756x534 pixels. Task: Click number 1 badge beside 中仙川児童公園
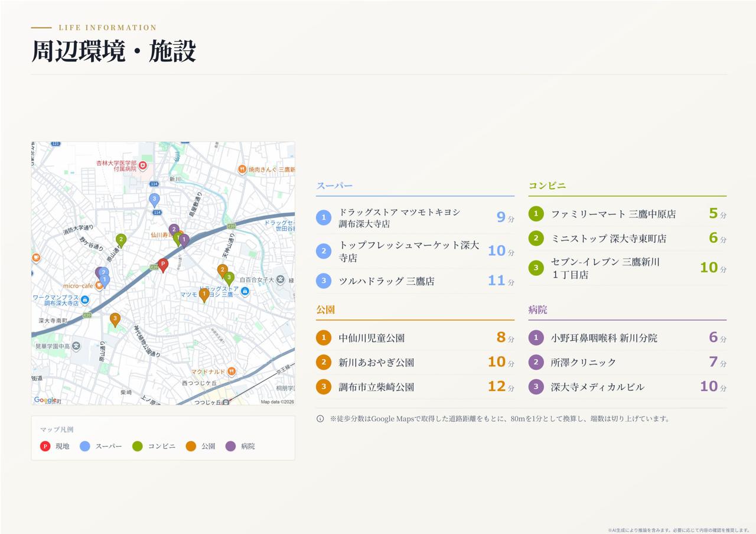click(x=324, y=338)
